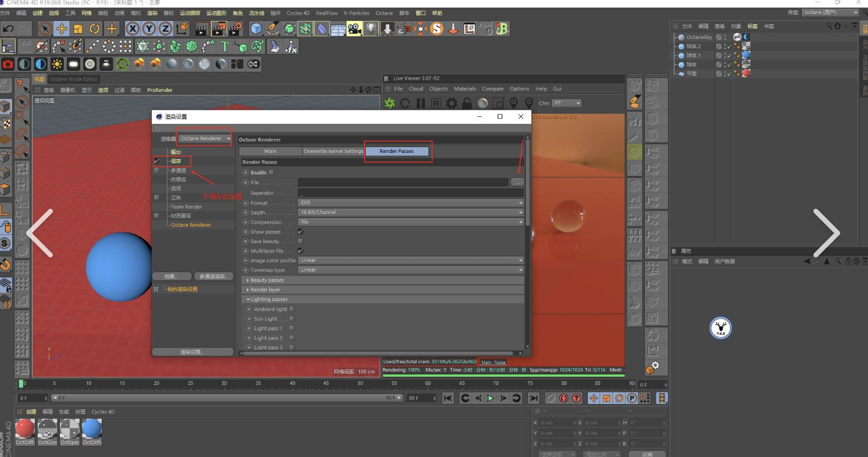Send scene with Octane Live Viewer icon

pos(390,103)
